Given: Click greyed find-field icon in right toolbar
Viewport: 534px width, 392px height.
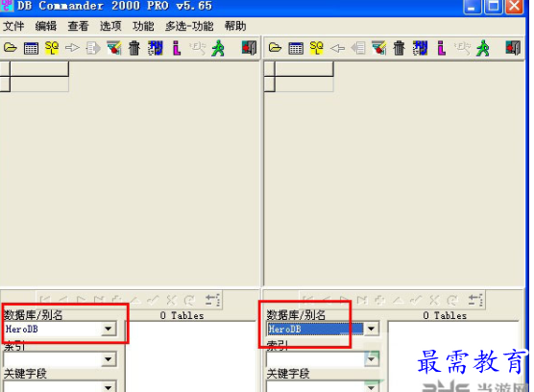Looking at the screenshot, I should [462, 48].
